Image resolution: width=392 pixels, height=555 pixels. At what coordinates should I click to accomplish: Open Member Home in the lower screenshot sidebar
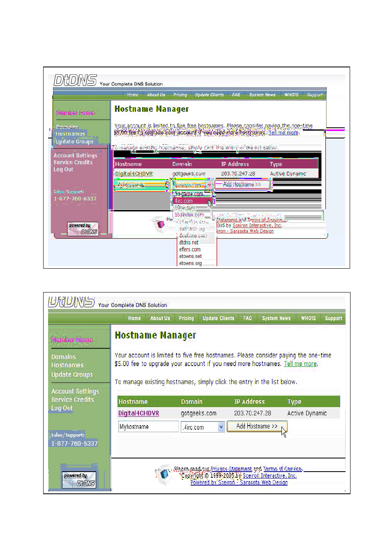72,340
